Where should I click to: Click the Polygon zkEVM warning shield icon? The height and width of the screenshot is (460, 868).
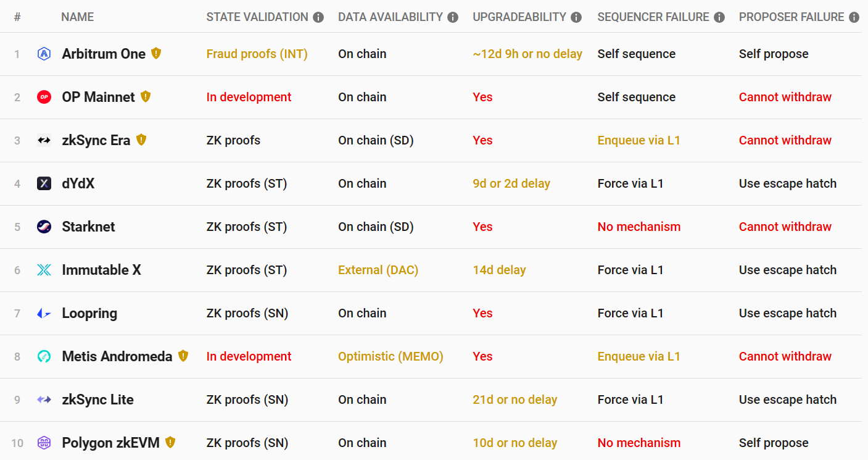(170, 442)
